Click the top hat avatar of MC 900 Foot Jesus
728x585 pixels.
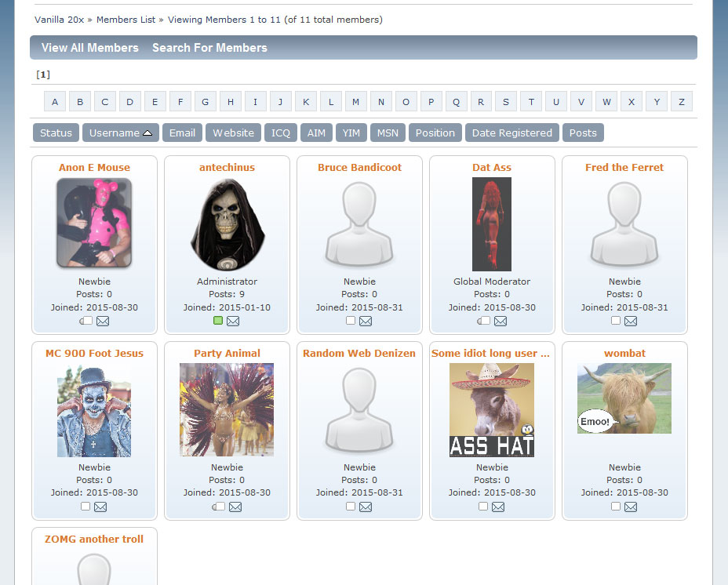point(94,412)
